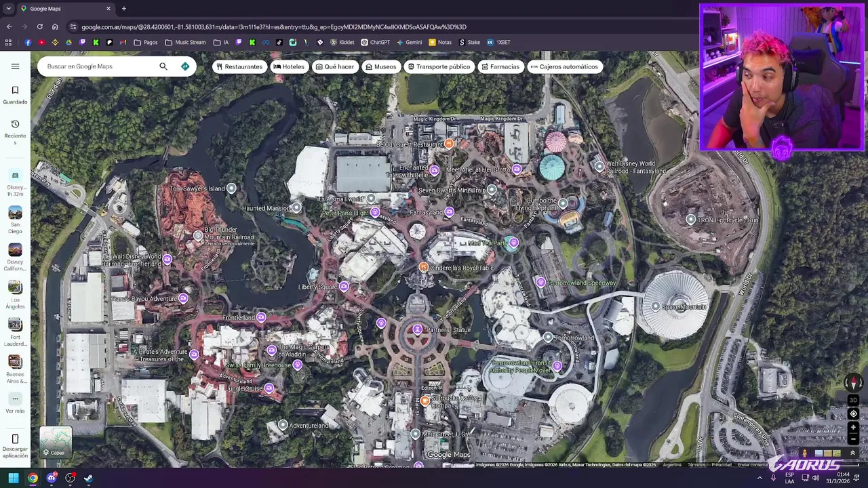Zoom in with the plus button

click(853, 428)
